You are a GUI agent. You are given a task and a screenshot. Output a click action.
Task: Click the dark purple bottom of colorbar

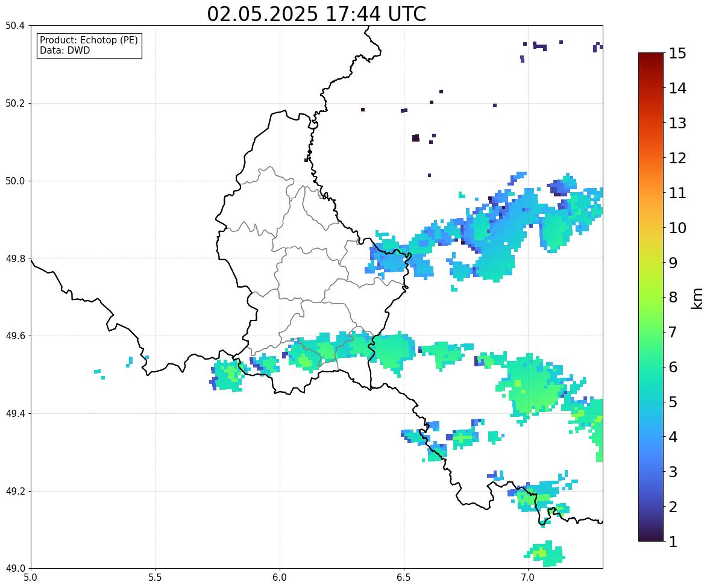coord(651,535)
